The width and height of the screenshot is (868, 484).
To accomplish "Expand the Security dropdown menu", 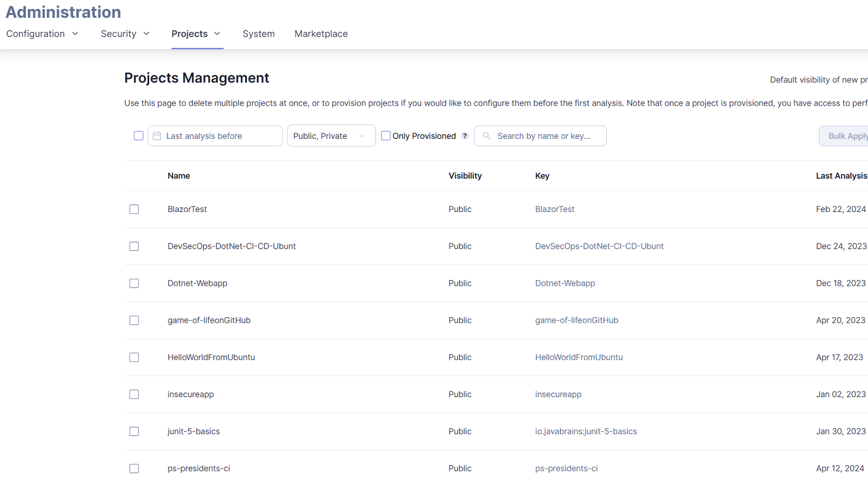I will [x=125, y=34].
